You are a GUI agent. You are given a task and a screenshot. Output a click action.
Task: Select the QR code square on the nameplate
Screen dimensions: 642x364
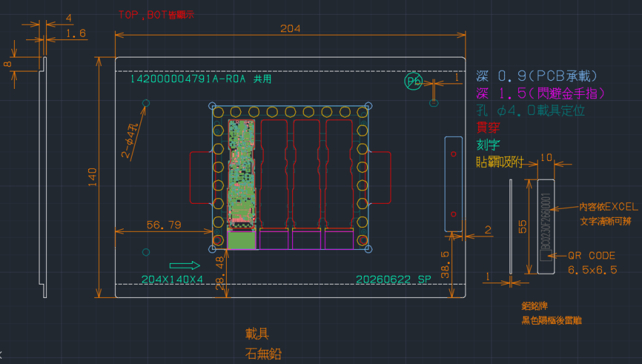tap(546, 256)
